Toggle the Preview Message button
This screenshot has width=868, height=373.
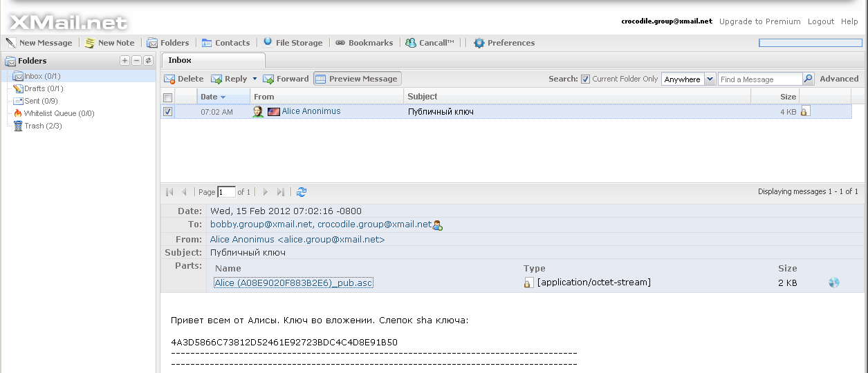(x=357, y=79)
